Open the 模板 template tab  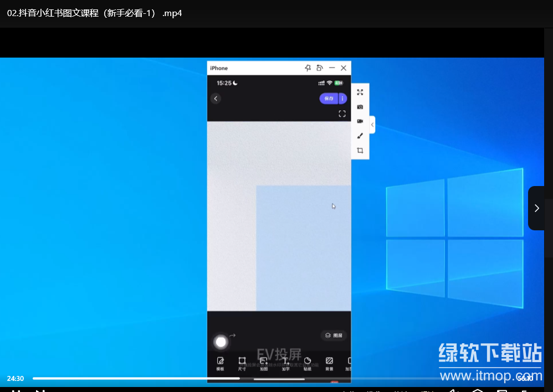coord(220,363)
